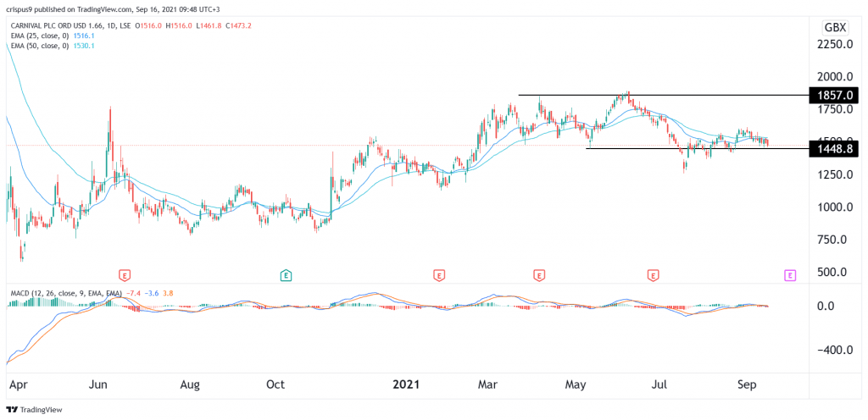868x420 pixels.
Task: Click the crispus9 published on TradingView.com header
Action: pyautogui.click(x=113, y=9)
